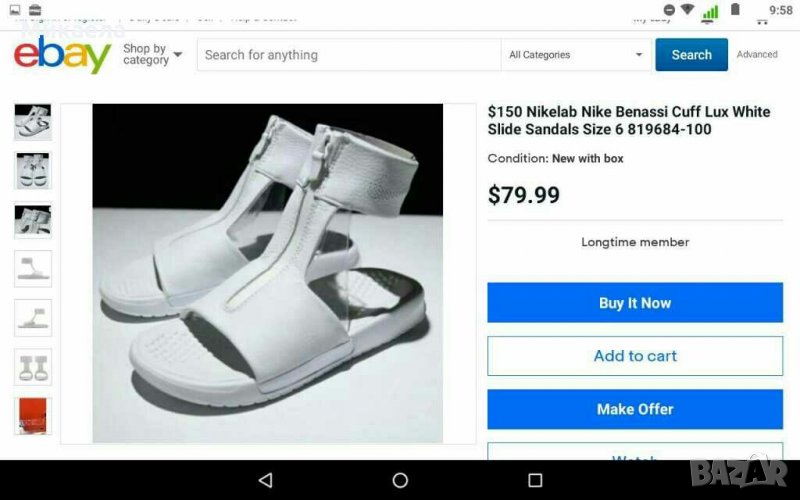
Task: Tap the Android back navigation button
Action: pos(265,481)
